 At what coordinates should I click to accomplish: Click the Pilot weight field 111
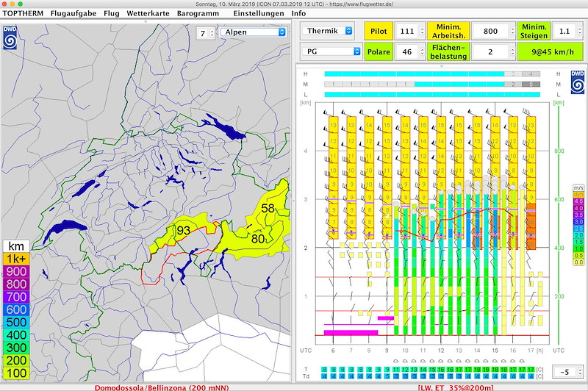(407, 31)
